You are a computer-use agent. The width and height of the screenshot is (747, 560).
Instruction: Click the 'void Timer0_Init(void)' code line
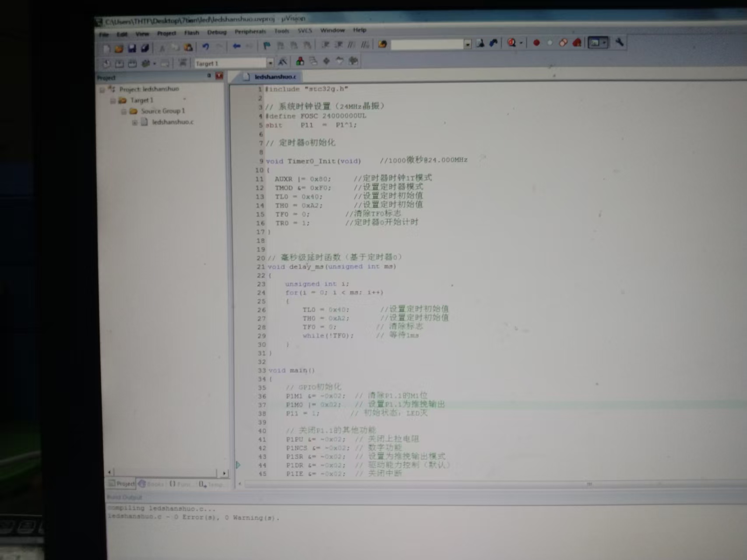pos(313,161)
